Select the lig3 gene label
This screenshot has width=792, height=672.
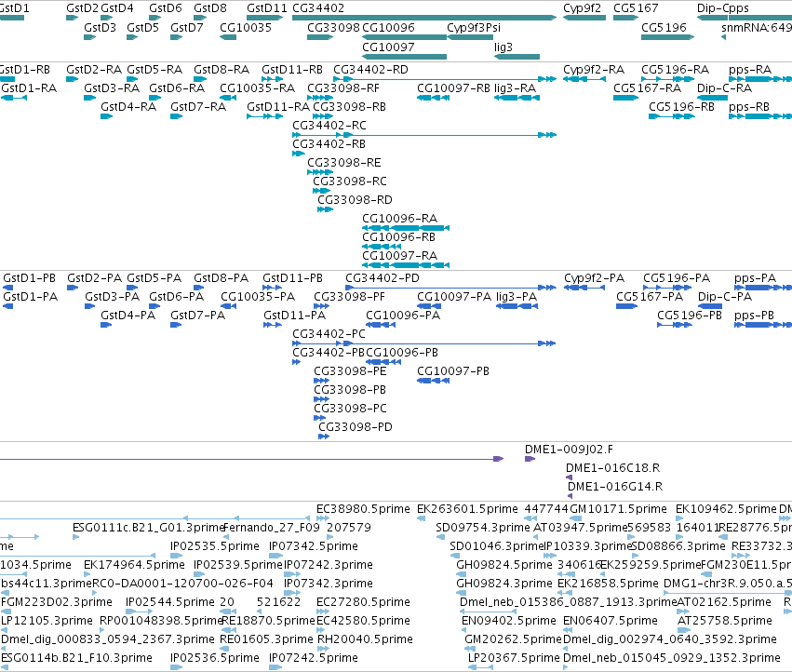point(503,47)
